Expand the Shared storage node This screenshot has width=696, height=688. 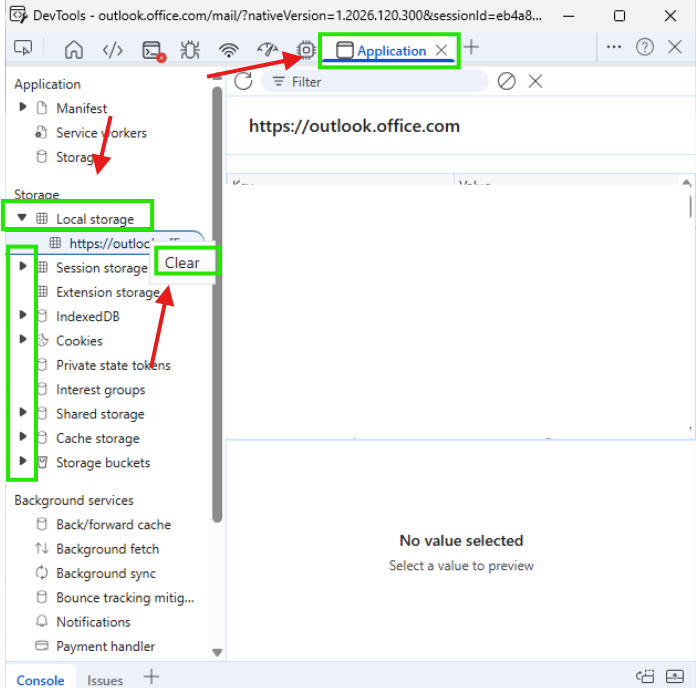coord(23,412)
